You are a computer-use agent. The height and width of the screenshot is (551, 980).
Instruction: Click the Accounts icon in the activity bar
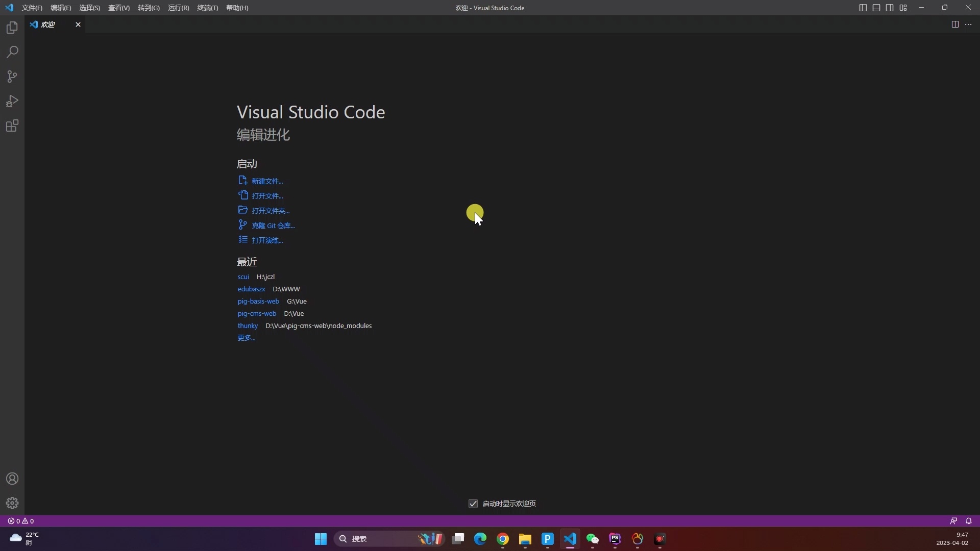coord(11,479)
